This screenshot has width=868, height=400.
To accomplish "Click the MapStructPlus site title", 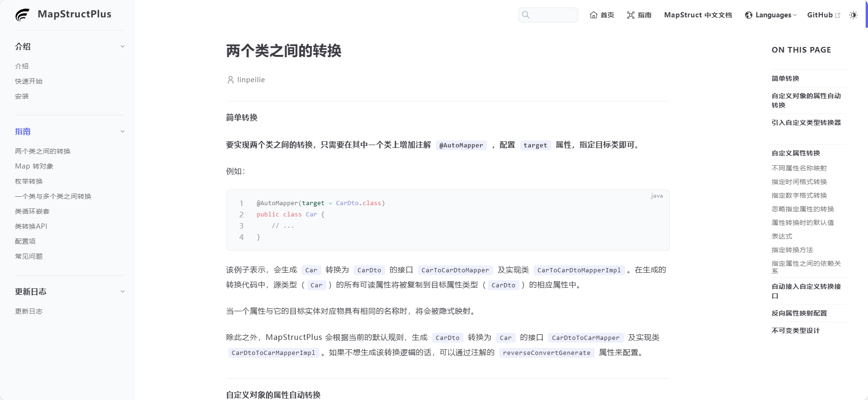I will tap(74, 14).
